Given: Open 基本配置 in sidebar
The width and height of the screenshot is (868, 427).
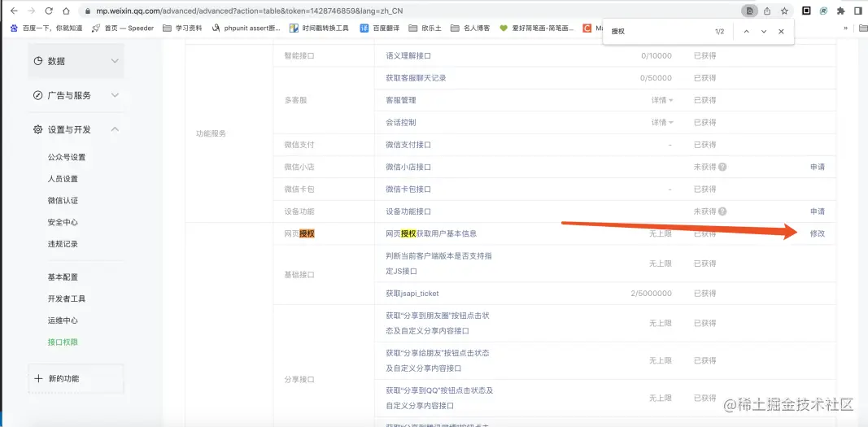Looking at the screenshot, I should tap(63, 277).
